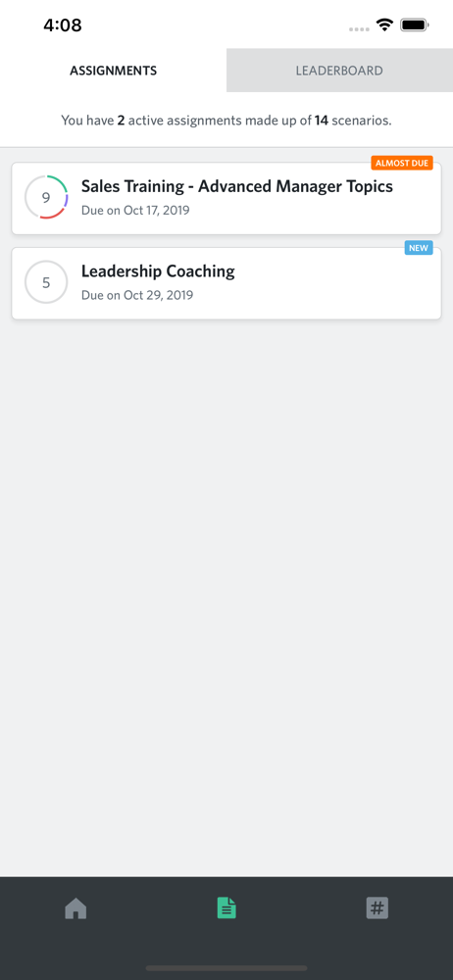Viewport: 453px width, 980px height.
Task: Open the hashtag channels icon
Action: tap(377, 907)
